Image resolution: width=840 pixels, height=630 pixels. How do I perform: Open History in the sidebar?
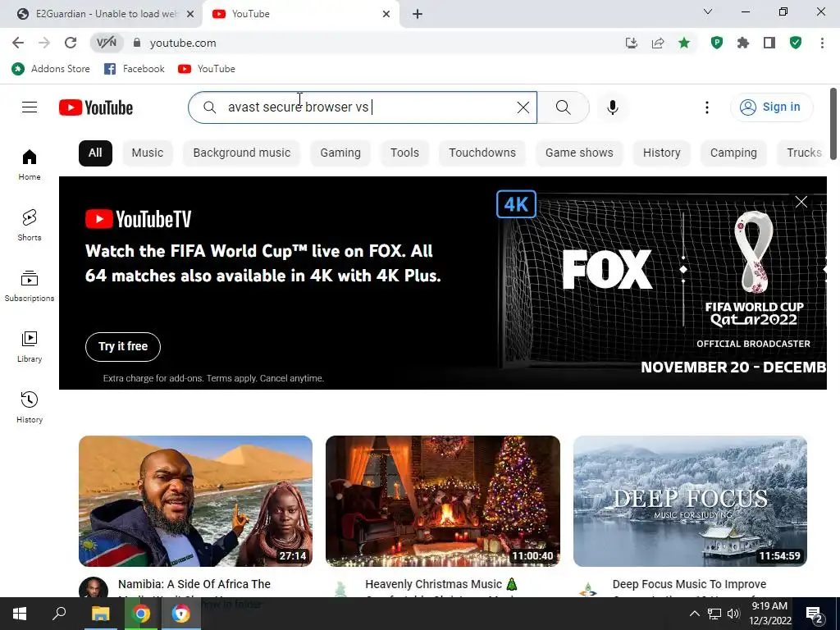[x=30, y=407]
